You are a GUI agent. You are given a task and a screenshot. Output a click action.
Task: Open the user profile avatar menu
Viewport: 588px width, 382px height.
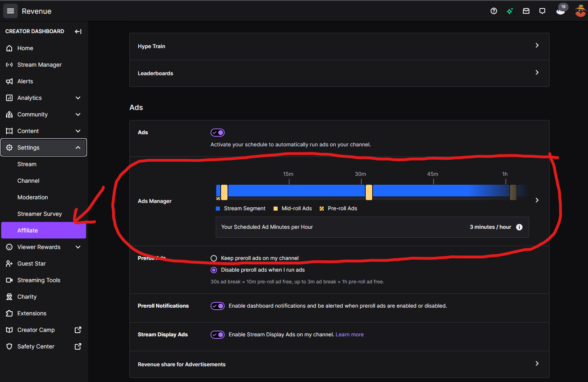pyautogui.click(x=580, y=11)
